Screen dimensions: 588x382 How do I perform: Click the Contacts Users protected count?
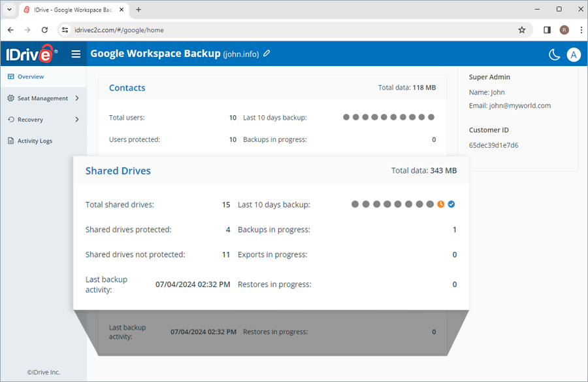pyautogui.click(x=233, y=139)
